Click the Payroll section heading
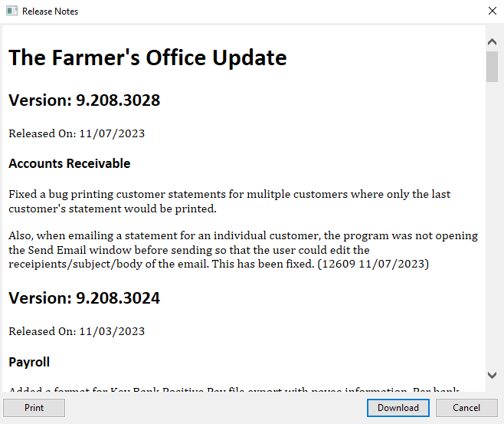 (x=30, y=361)
